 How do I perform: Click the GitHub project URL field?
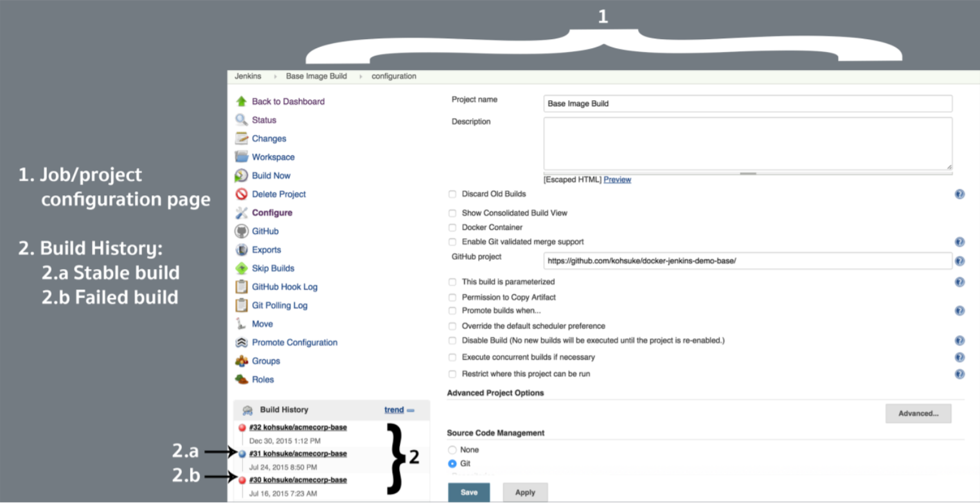748,261
